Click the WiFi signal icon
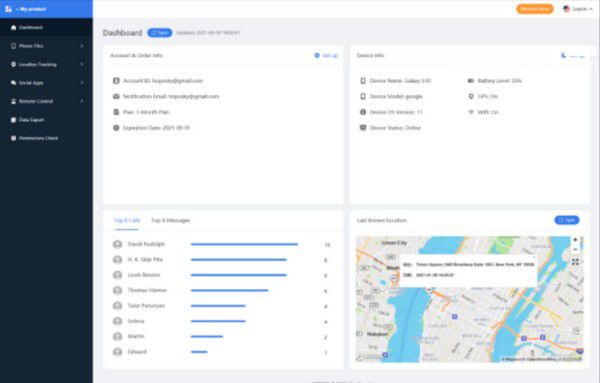 (x=471, y=112)
